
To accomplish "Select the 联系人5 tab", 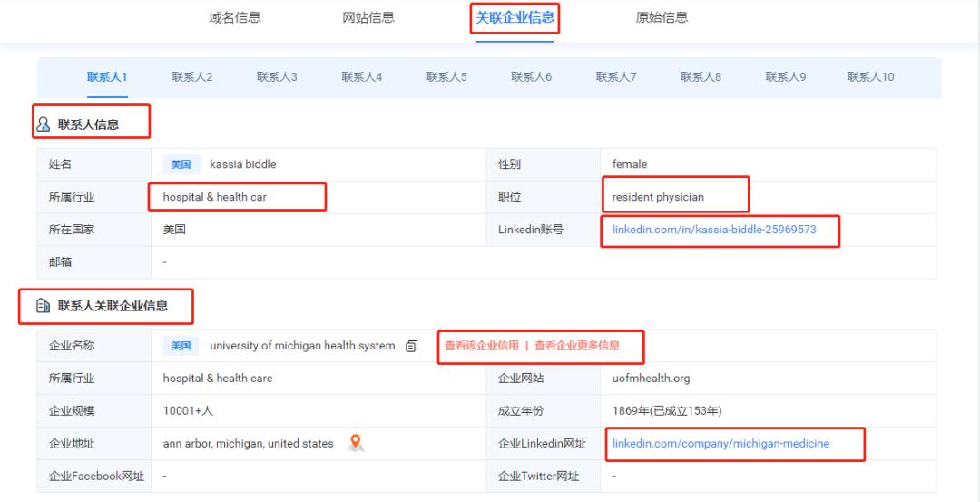I will click(446, 77).
